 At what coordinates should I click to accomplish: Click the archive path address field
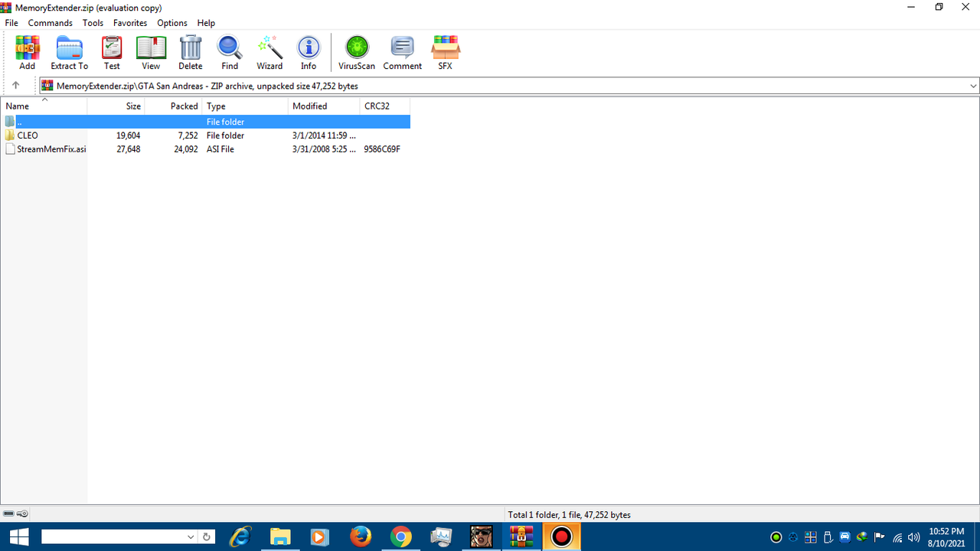point(510,86)
